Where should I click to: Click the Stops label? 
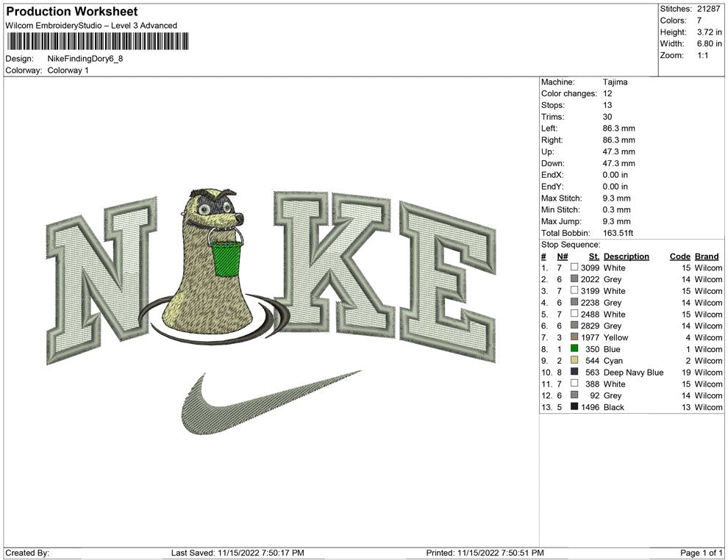(x=553, y=105)
